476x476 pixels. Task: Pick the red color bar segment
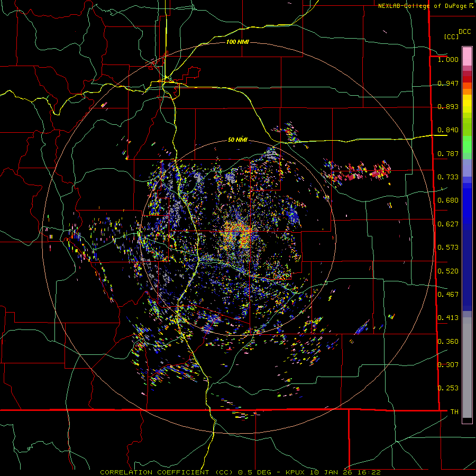[x=467, y=79]
